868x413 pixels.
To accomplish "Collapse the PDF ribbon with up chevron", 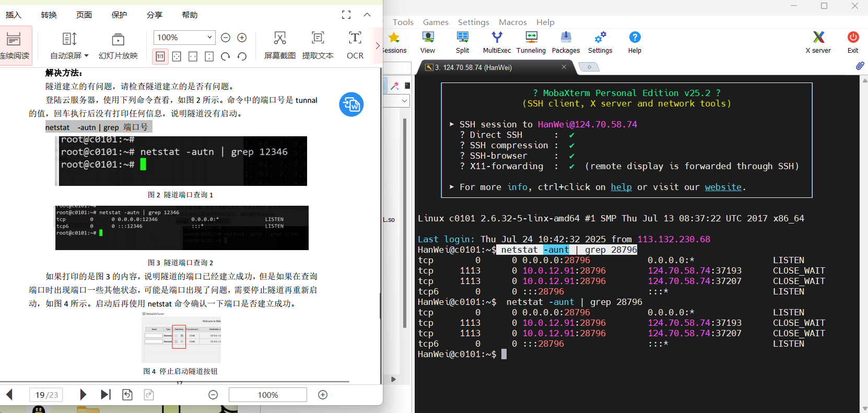I will click(367, 15).
